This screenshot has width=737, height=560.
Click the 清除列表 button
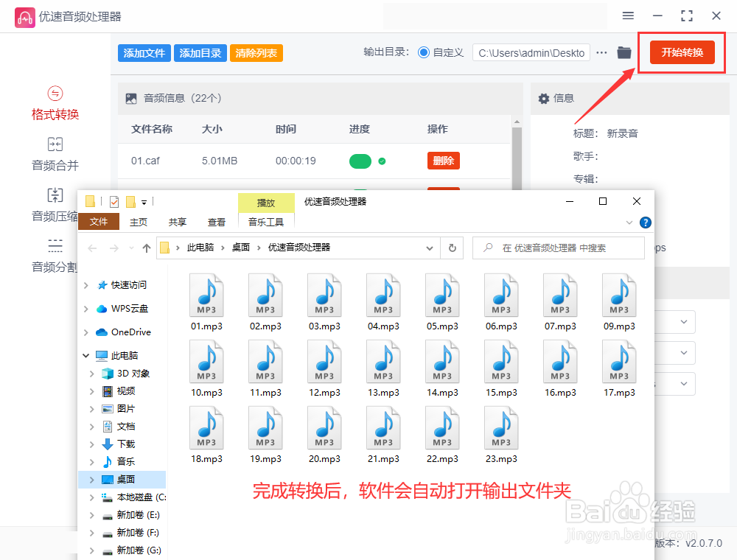[256, 53]
